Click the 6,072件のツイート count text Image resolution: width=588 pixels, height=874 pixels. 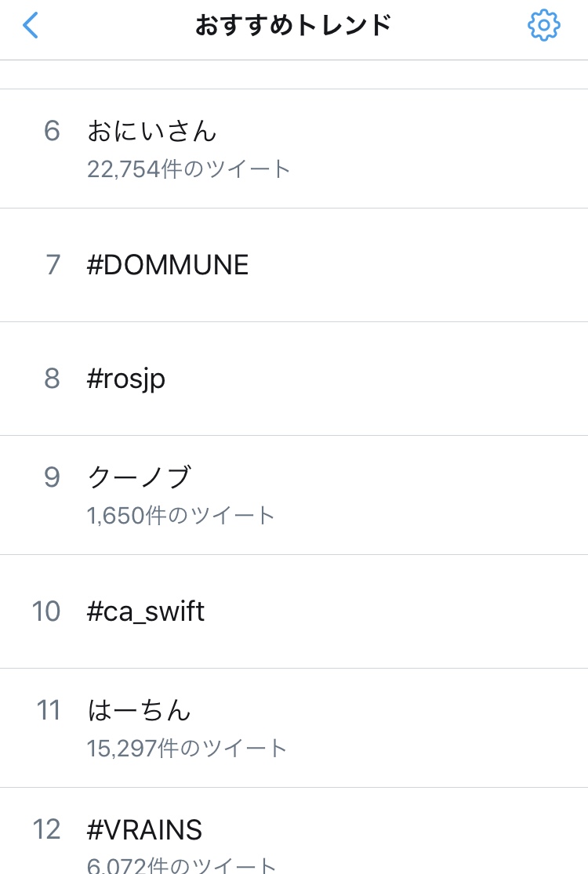[x=182, y=865]
